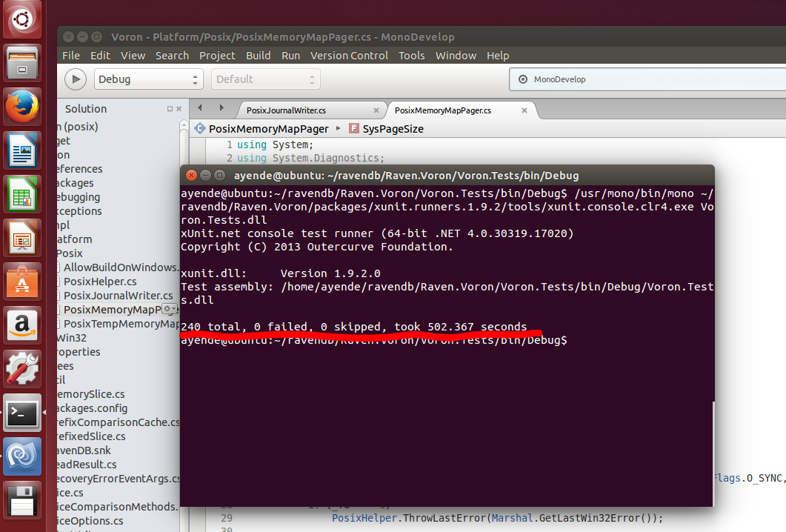Launch Firefox from the dock
Image resolution: width=786 pixels, height=532 pixels.
click(x=22, y=107)
